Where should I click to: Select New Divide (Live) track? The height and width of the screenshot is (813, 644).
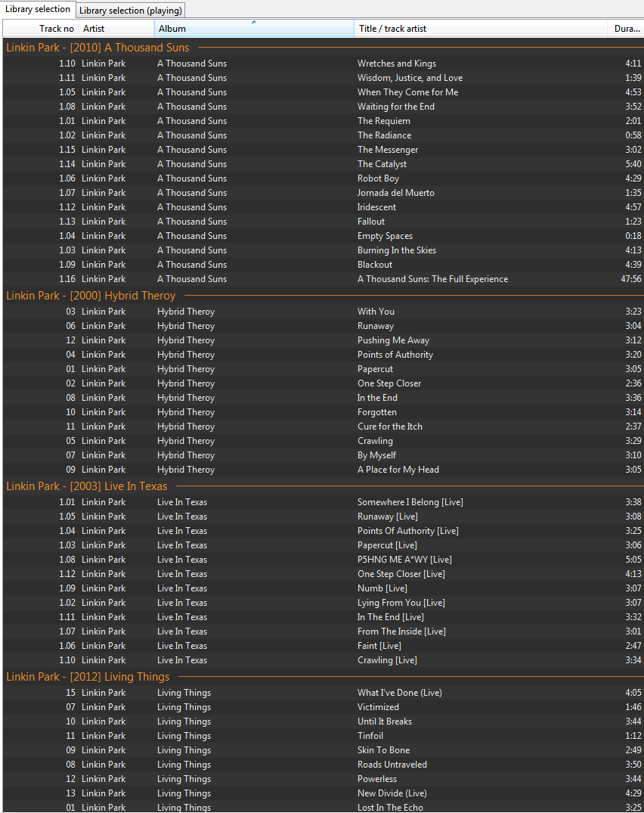coord(324,793)
